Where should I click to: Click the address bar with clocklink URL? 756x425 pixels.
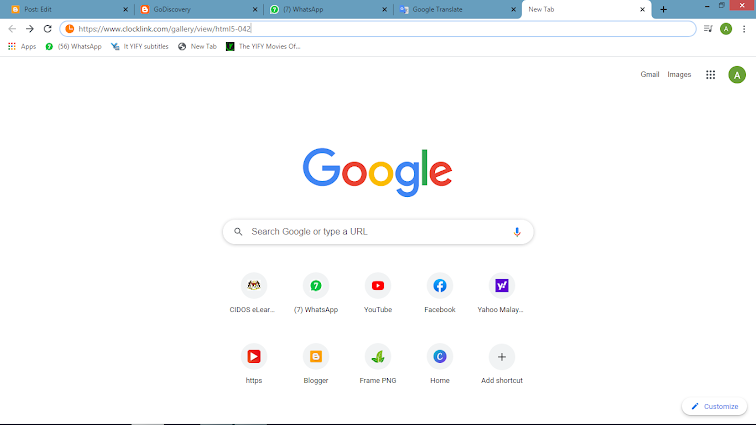[378, 29]
